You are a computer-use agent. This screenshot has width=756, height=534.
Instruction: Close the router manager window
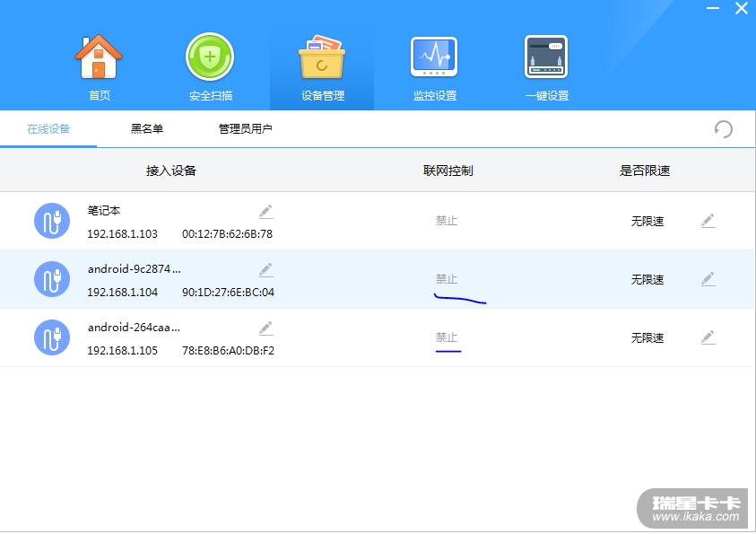742,8
